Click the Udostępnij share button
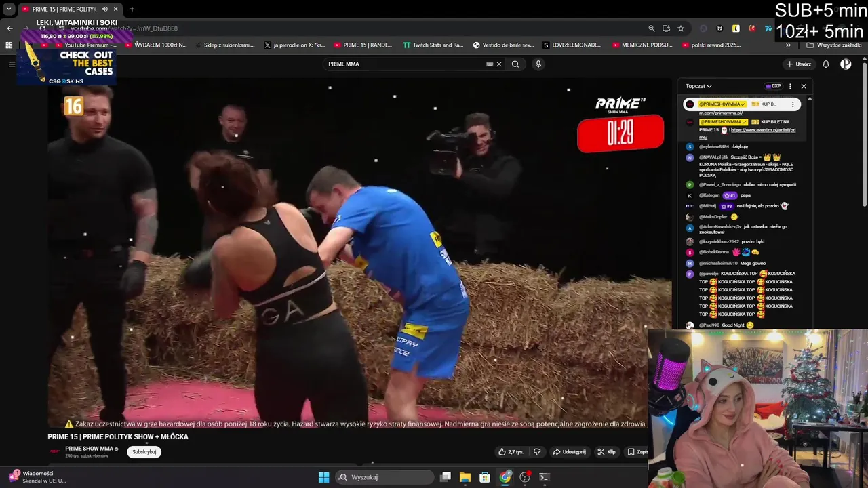The width and height of the screenshot is (868, 488). coord(569,451)
